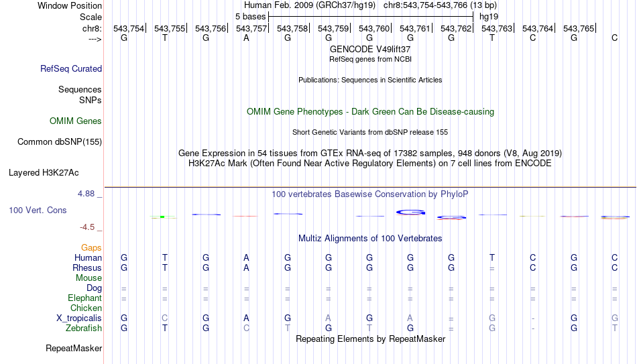The image size is (637, 364).
Task: Select the Human species row label
Action: pos(88,257)
